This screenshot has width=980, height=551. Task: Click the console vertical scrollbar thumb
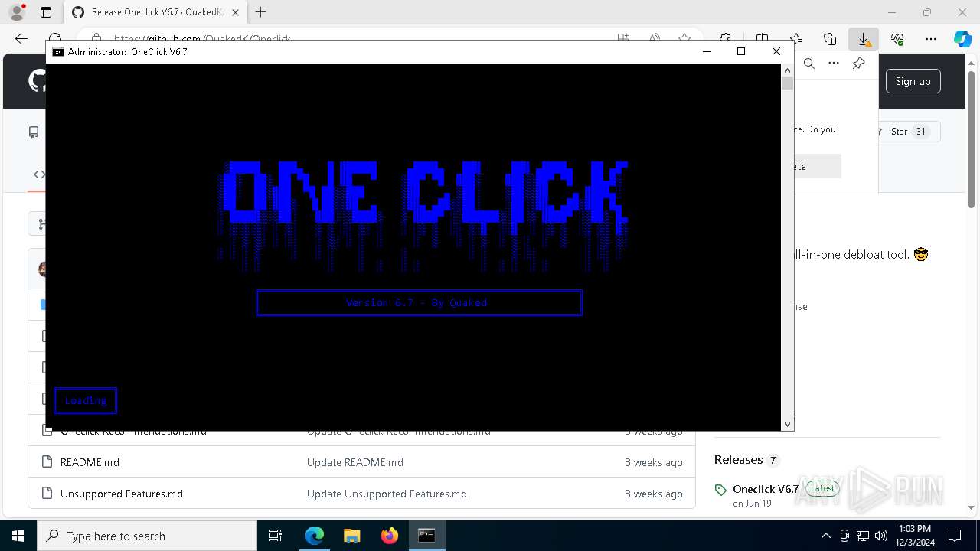tap(787, 83)
